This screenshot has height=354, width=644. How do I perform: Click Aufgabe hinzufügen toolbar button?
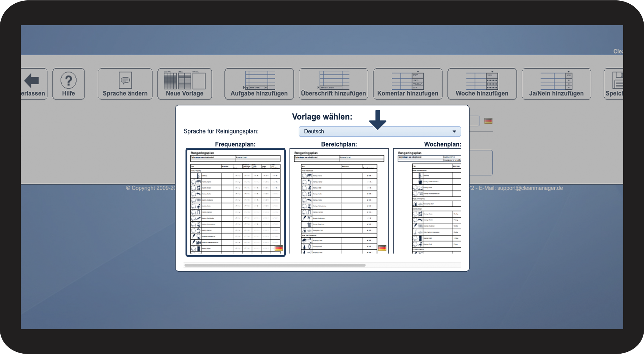[259, 84]
